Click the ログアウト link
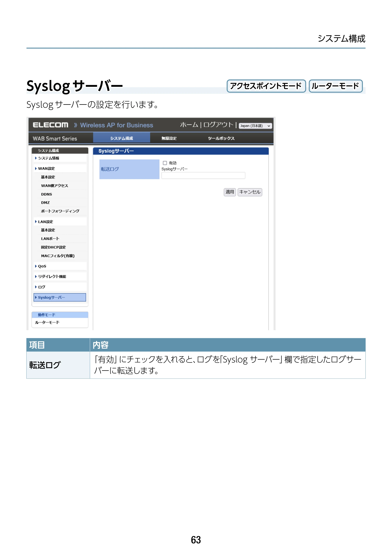 pyautogui.click(x=218, y=125)
